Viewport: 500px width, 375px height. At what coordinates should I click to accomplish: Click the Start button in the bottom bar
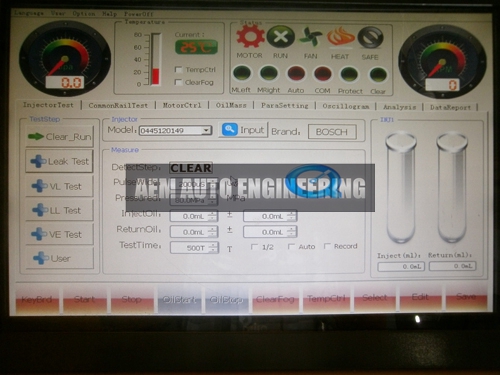click(84, 299)
